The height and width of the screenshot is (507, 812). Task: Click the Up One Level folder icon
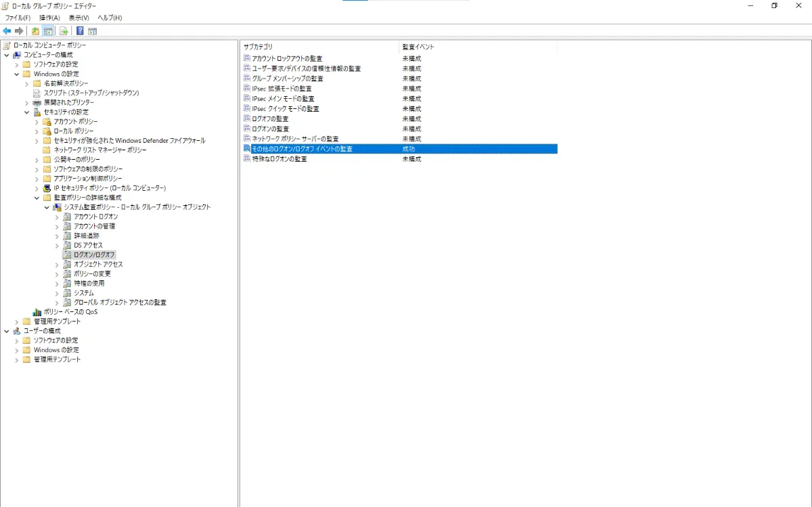pos(36,30)
